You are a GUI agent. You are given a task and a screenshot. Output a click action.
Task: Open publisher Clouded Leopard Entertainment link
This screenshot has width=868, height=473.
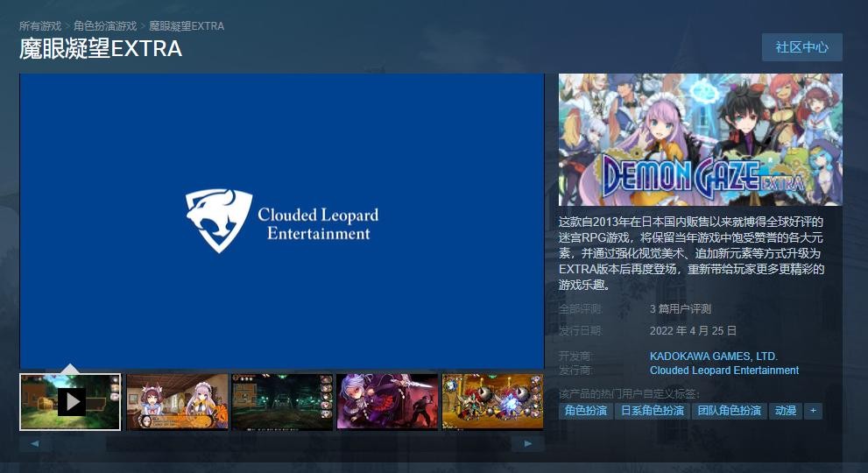[x=724, y=370]
